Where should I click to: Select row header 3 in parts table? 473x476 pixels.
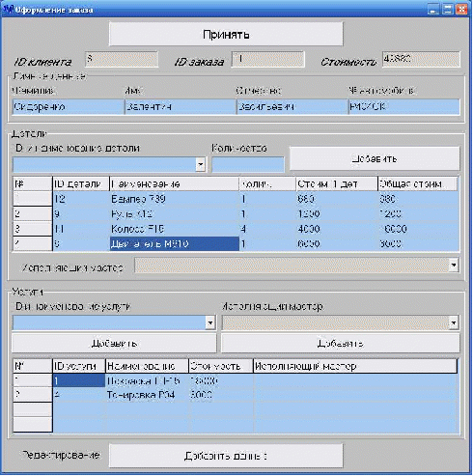click(32, 229)
